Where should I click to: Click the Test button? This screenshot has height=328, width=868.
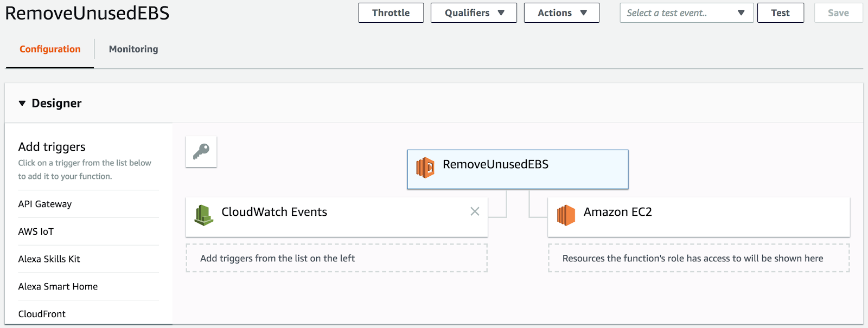(780, 13)
